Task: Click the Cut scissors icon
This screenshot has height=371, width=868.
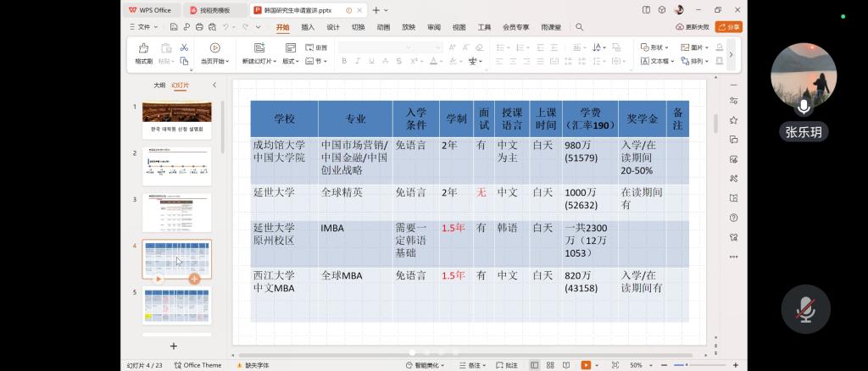Action: pos(184,47)
